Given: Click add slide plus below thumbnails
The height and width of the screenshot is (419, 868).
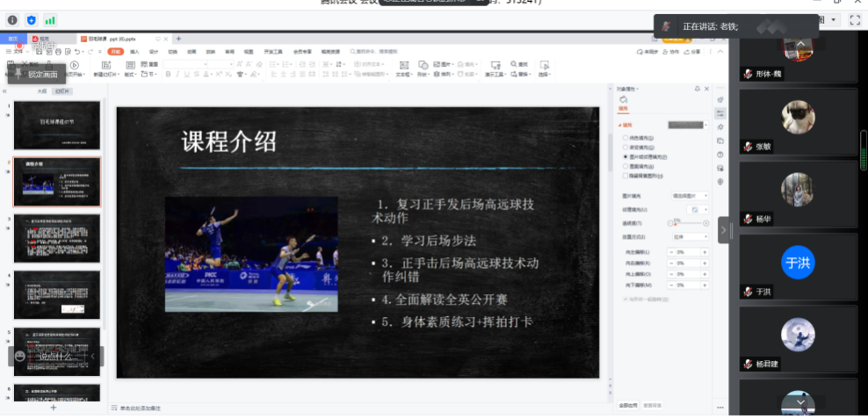Looking at the screenshot, I should tap(53, 408).
